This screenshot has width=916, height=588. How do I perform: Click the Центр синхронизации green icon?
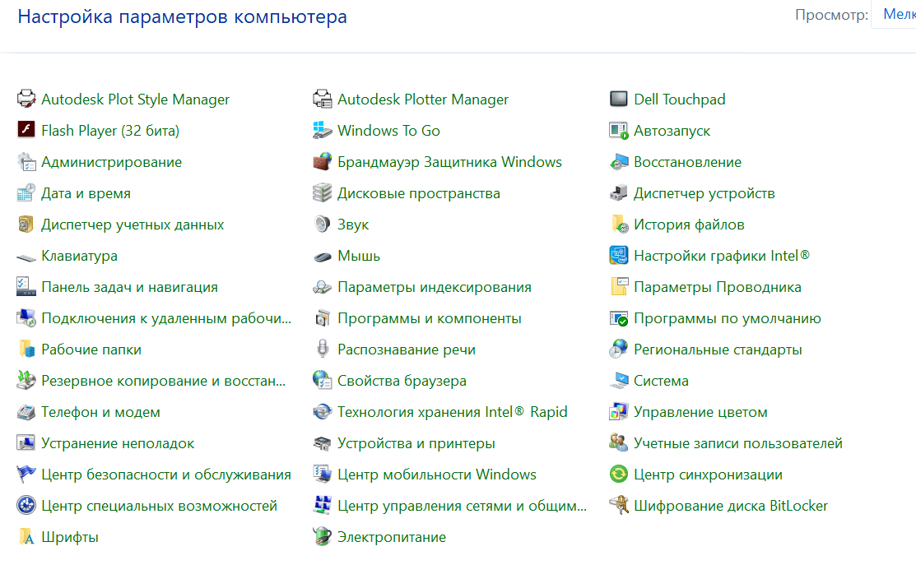pos(619,475)
